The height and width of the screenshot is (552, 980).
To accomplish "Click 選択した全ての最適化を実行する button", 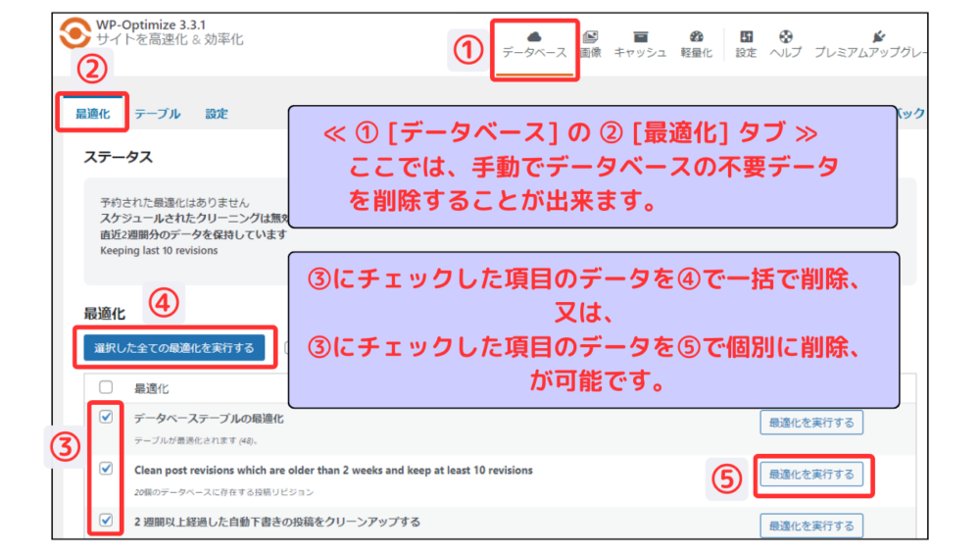I will coord(174,348).
